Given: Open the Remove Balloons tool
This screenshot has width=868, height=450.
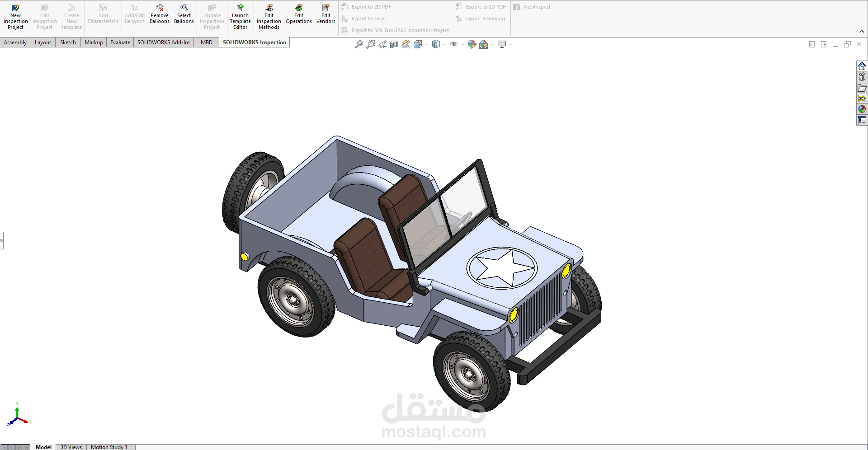Looking at the screenshot, I should click(x=159, y=15).
